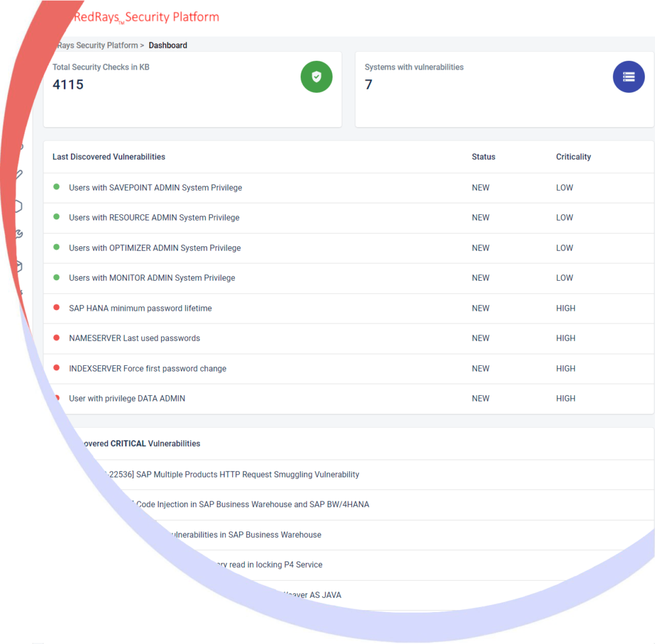Click NEW status in INDEXSERVER row
Image resolution: width=655 pixels, height=644 pixels.
[x=480, y=368]
